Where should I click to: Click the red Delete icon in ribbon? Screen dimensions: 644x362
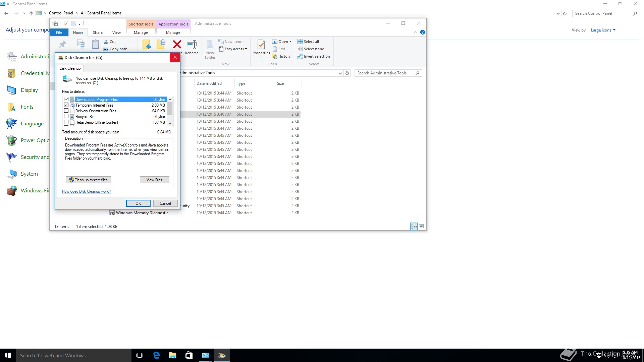(177, 44)
